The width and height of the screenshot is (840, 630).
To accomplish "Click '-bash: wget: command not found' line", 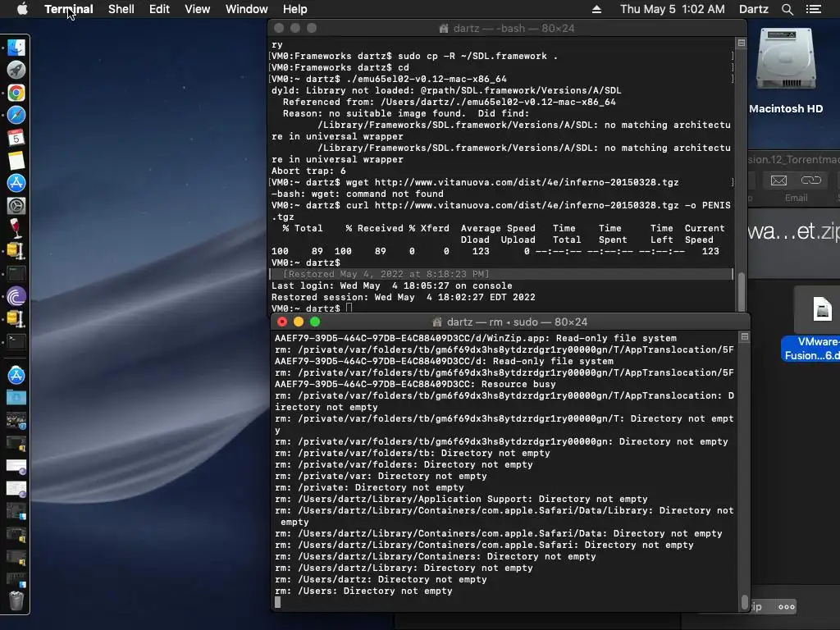I will coord(358,194).
